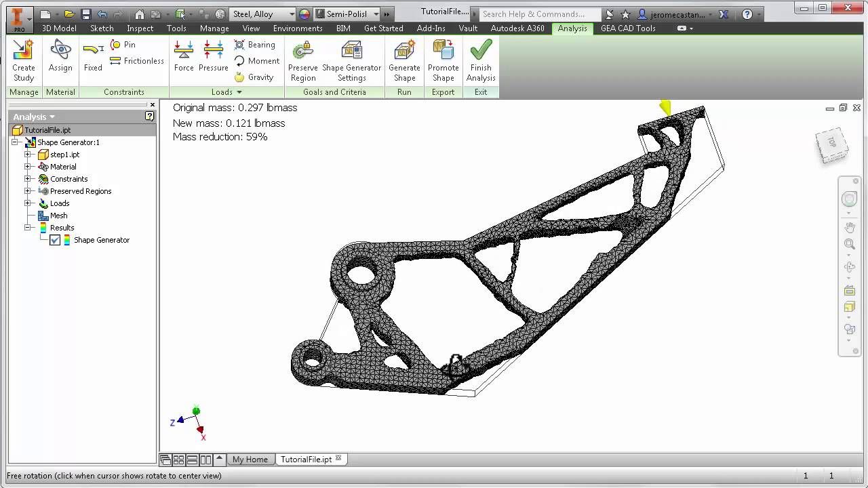This screenshot has width=868, height=488.
Task: Open Shape Generator Settings
Action: (352, 60)
